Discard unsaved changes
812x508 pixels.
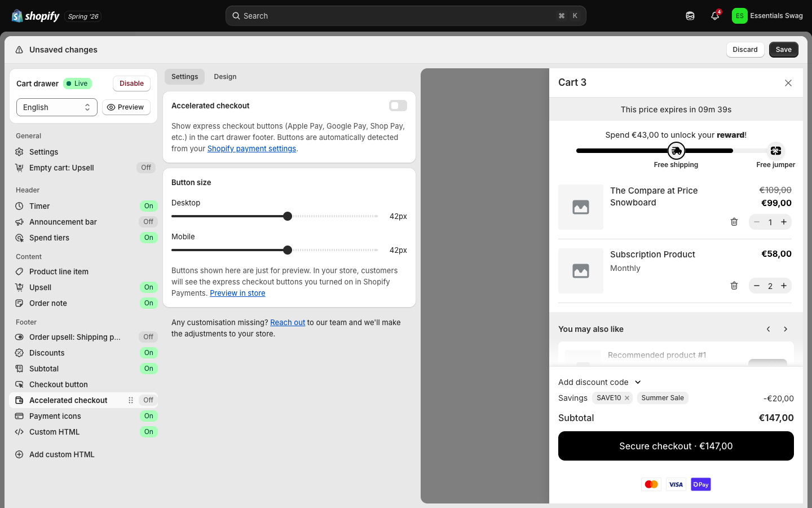click(x=745, y=50)
